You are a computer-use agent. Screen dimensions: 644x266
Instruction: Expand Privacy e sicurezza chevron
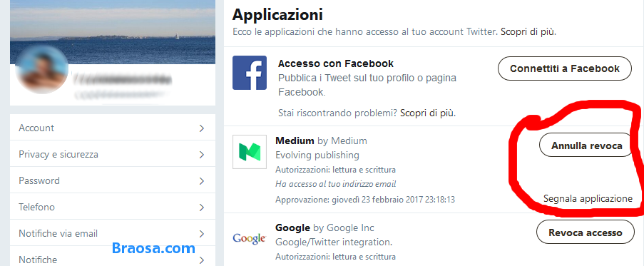tap(202, 155)
